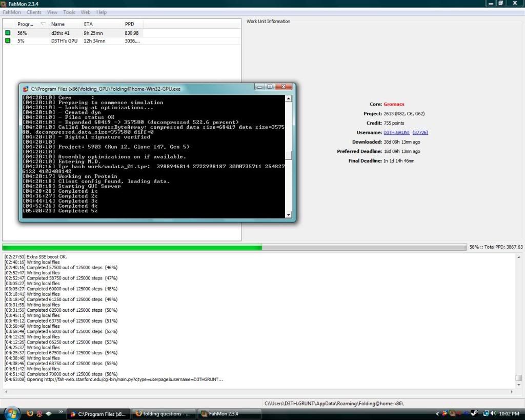Sort client list by ETA column header
525x420 pixels.
(102, 24)
